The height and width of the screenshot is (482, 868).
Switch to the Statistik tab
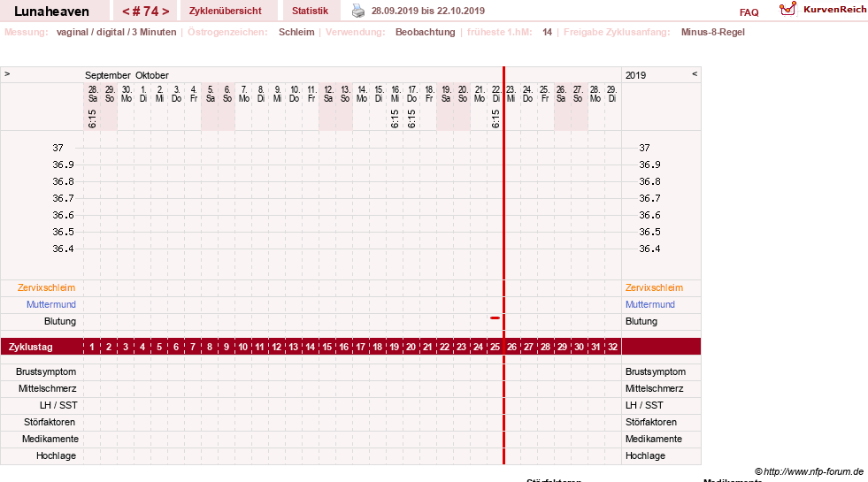(310, 11)
